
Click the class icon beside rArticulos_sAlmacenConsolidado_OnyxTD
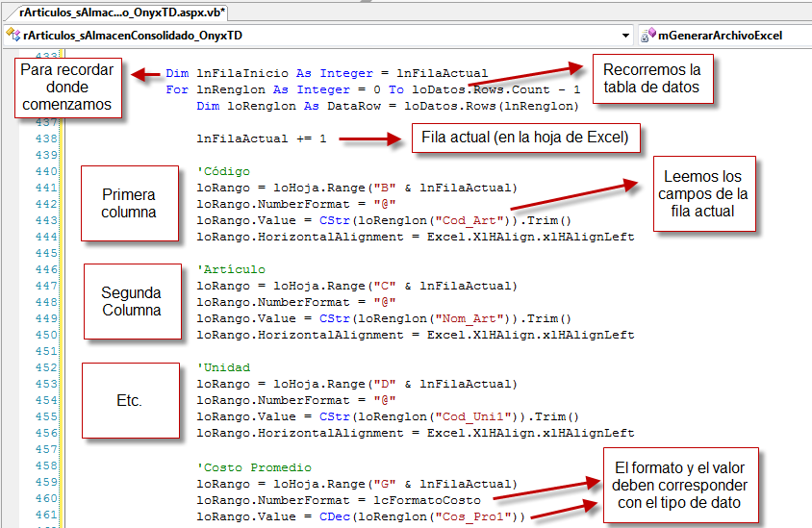(13, 35)
